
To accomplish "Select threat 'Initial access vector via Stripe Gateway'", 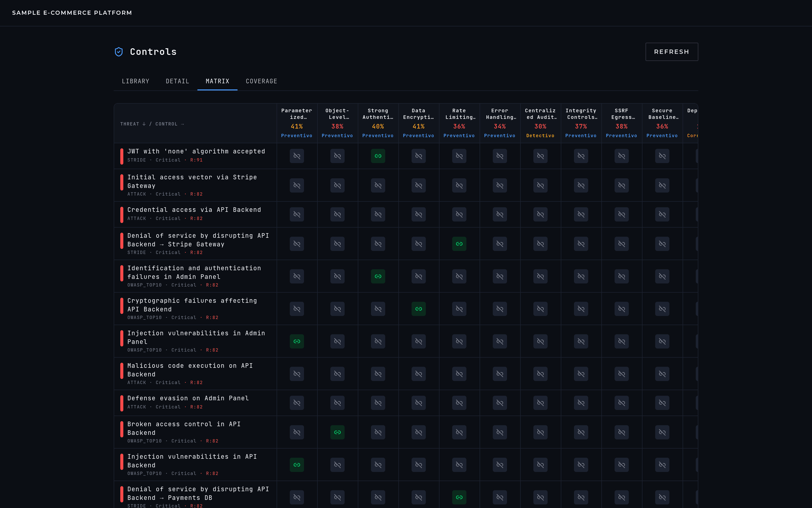I will click(x=195, y=185).
